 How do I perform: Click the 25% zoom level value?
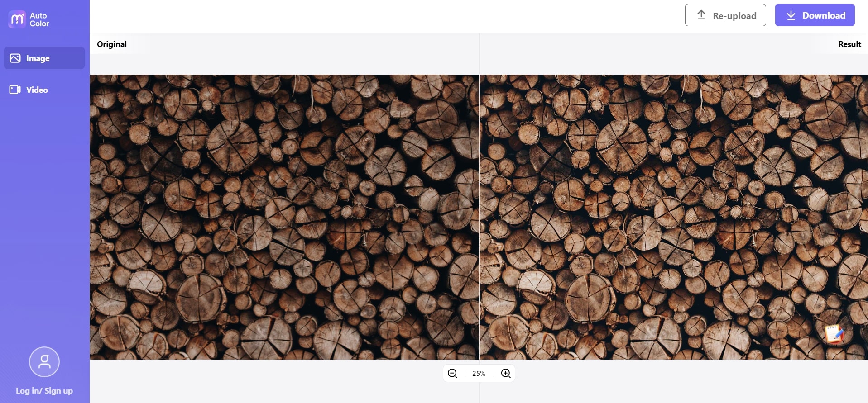pos(479,373)
